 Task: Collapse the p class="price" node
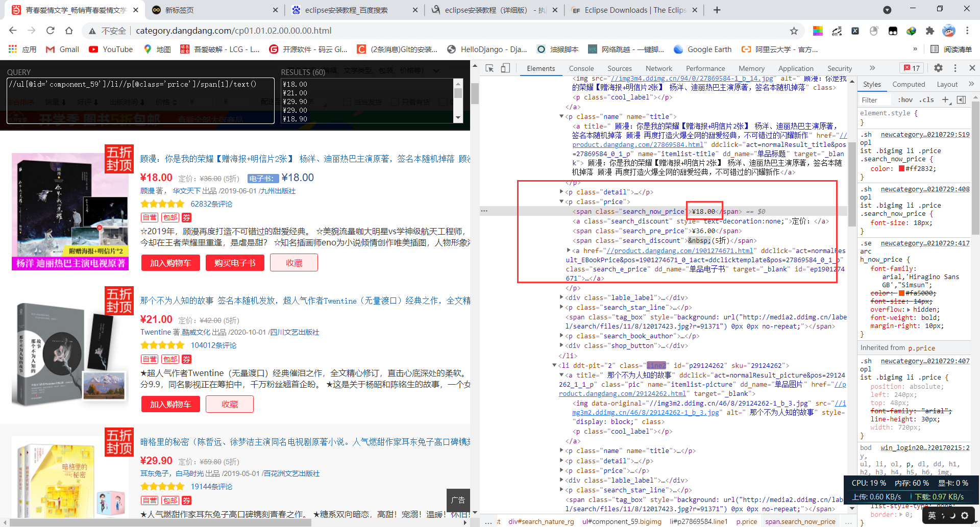(561, 202)
